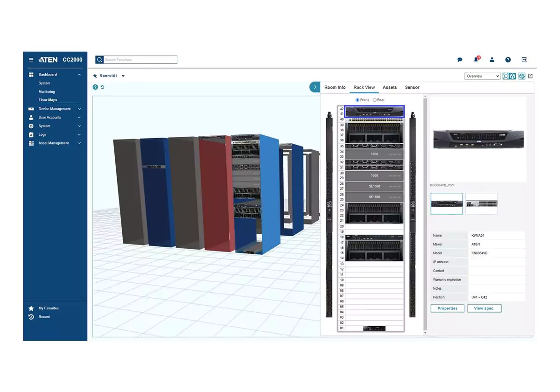Select the Rear radio button
The width and height of the screenshot is (560, 392).
coord(375,99)
